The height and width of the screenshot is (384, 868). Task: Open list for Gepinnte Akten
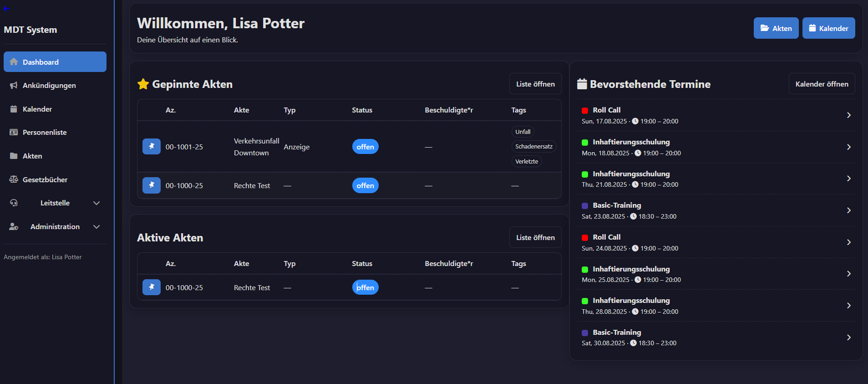coord(535,84)
